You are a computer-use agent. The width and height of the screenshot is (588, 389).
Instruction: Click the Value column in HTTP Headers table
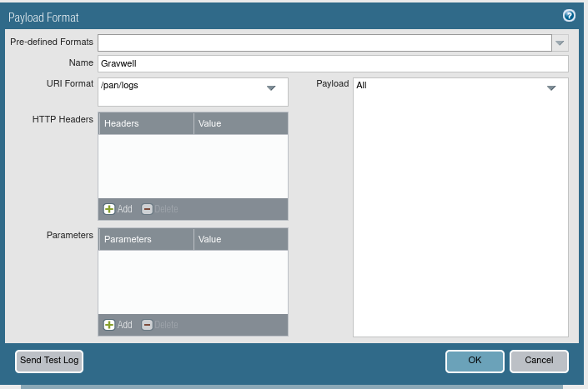(x=241, y=123)
